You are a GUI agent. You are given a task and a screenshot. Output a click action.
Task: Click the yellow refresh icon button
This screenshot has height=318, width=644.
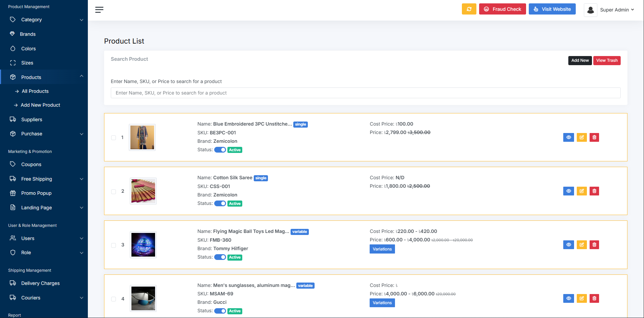click(x=469, y=9)
